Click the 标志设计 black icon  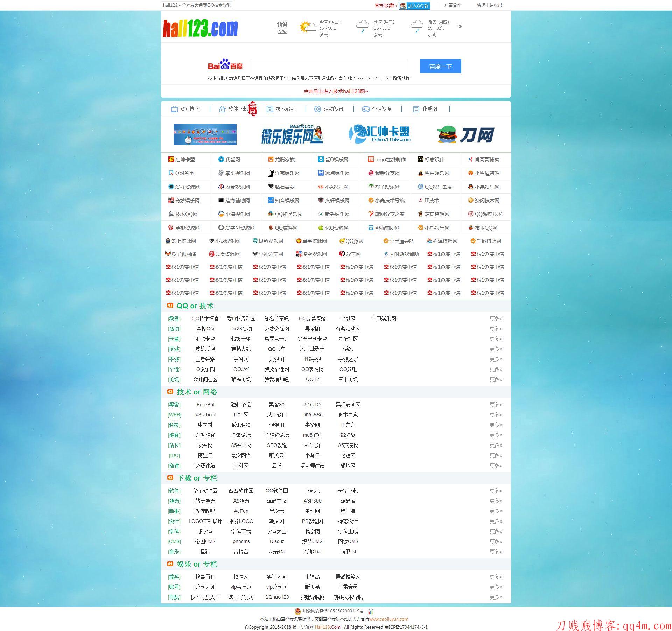pyautogui.click(x=421, y=160)
